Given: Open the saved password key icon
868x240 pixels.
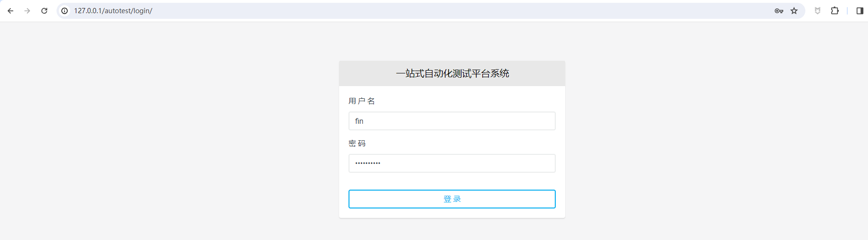Looking at the screenshot, I should (x=779, y=11).
